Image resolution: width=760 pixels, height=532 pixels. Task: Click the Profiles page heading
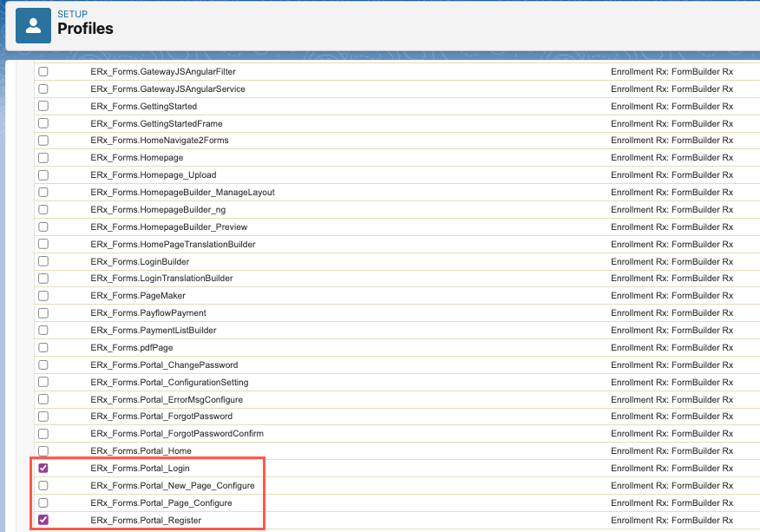(85, 29)
